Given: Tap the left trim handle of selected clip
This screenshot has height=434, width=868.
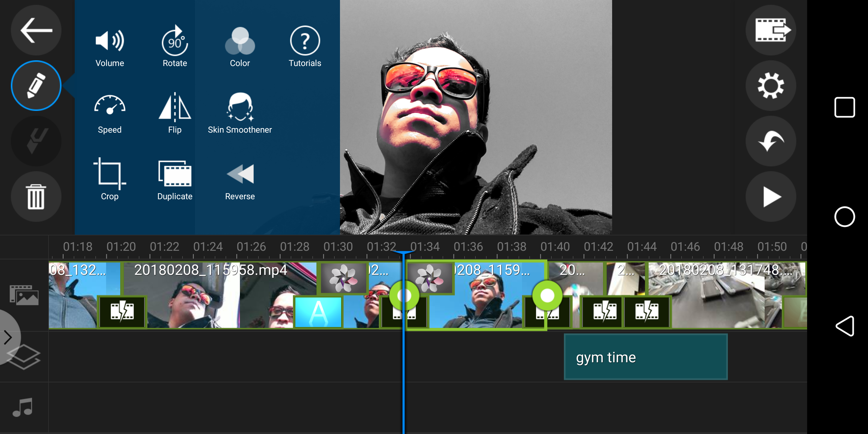Looking at the screenshot, I should coord(404,295).
